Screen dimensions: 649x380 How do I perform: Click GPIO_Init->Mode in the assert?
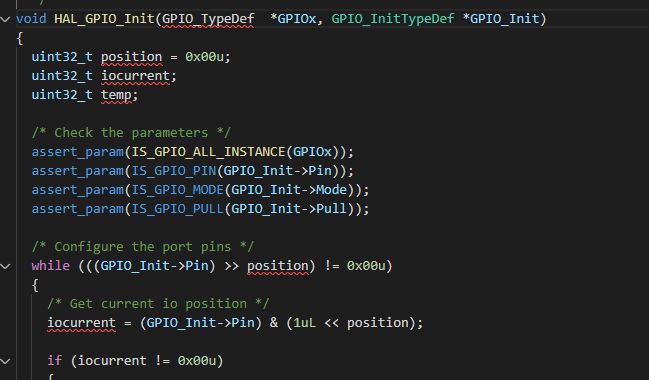click(x=289, y=190)
